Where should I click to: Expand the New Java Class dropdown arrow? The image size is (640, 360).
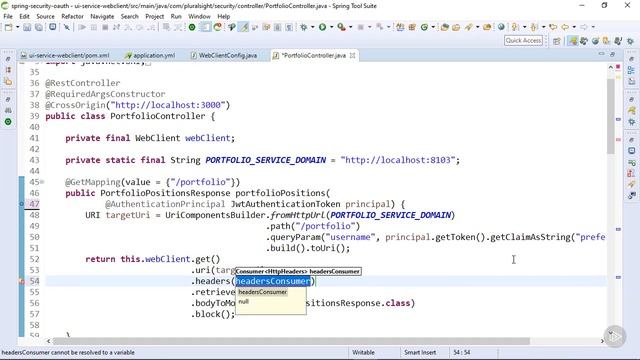(433, 27)
